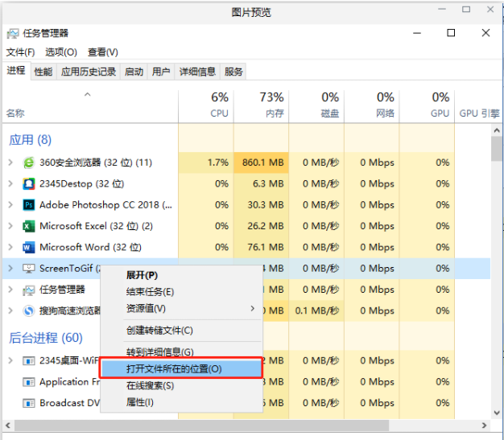This screenshot has height=440, width=504.
Task: Choose 结束任务(E) in the context menu
Action: [x=150, y=292]
